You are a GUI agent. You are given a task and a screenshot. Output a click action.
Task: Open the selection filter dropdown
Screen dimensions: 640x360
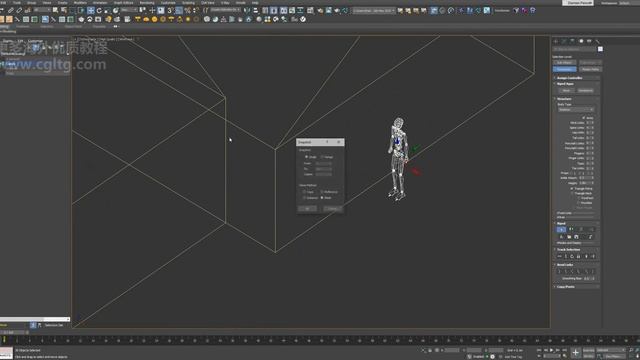pyautogui.click(x=42, y=10)
